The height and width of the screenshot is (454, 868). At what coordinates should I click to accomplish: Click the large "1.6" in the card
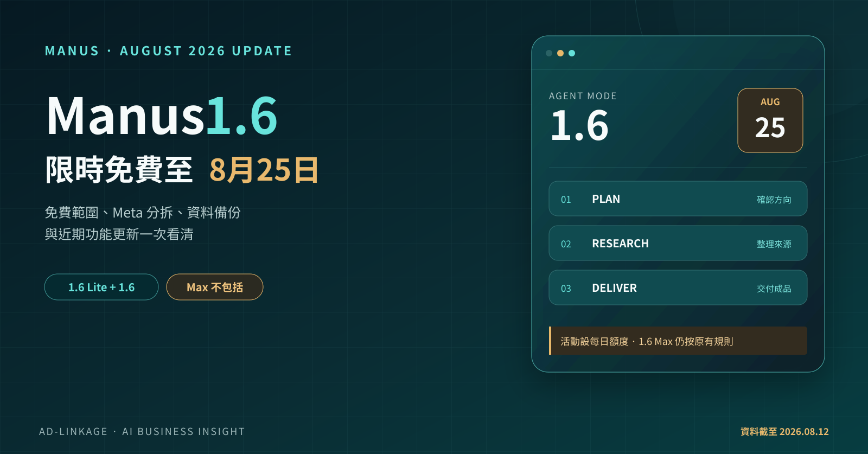[579, 125]
